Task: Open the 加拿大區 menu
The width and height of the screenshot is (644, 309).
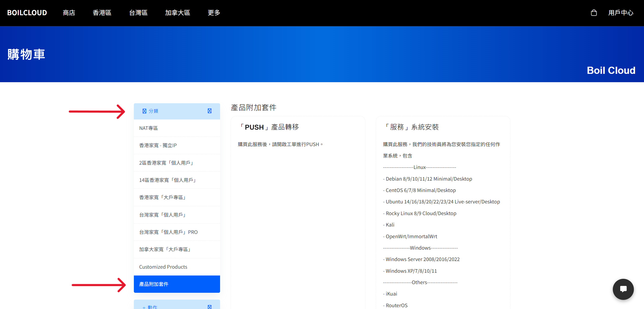Action: point(177,13)
